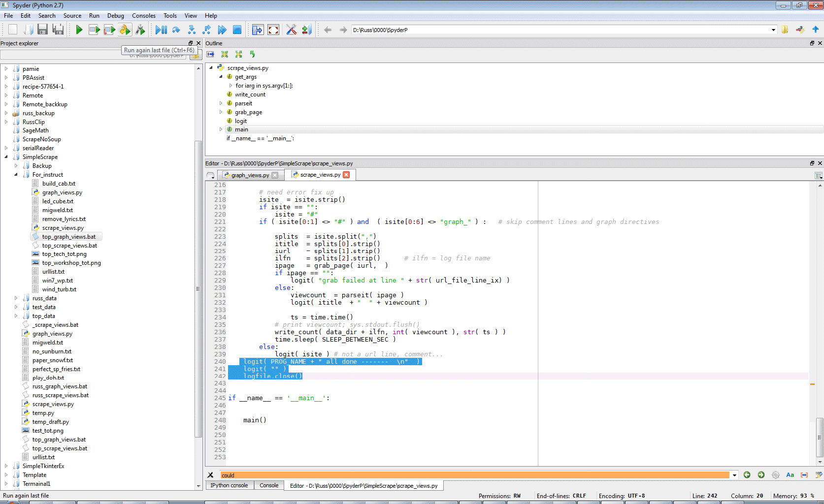Restore original tree layout in Outline panel

click(252, 54)
